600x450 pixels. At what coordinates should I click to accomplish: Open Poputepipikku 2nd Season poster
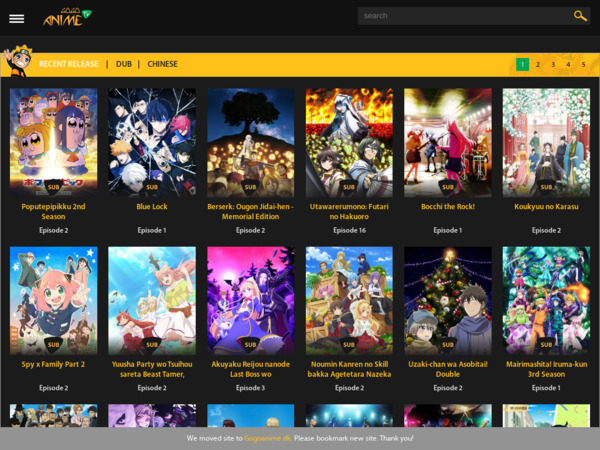coord(54,143)
